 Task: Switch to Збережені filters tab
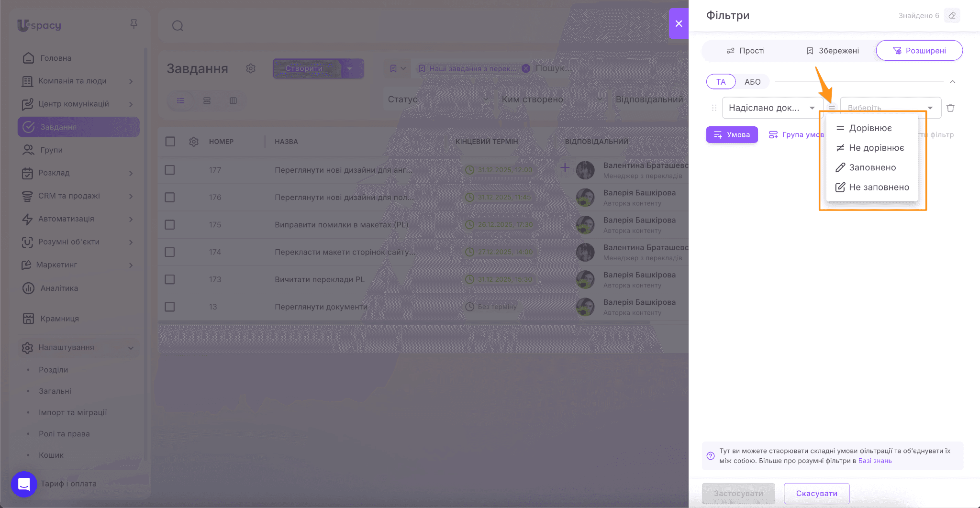(x=833, y=51)
